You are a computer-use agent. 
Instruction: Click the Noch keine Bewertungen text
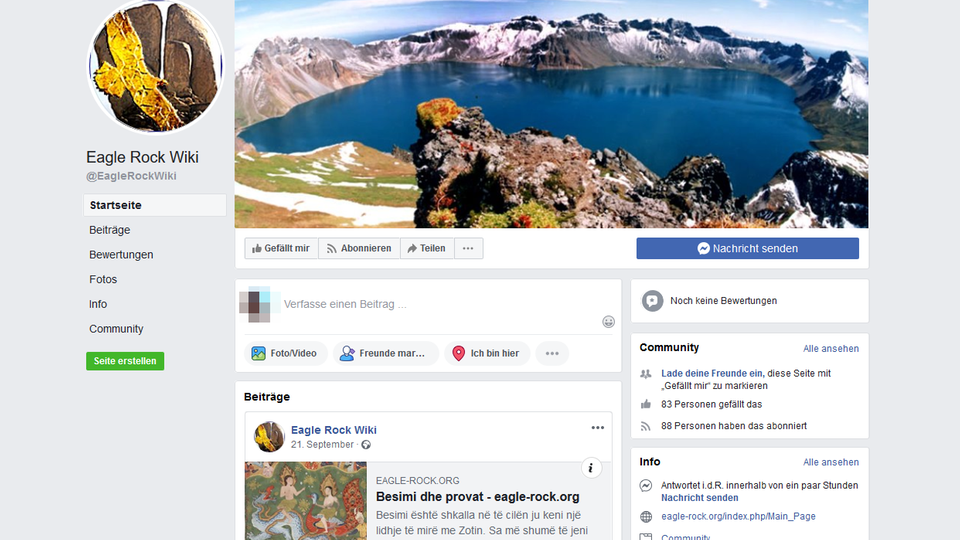click(724, 301)
